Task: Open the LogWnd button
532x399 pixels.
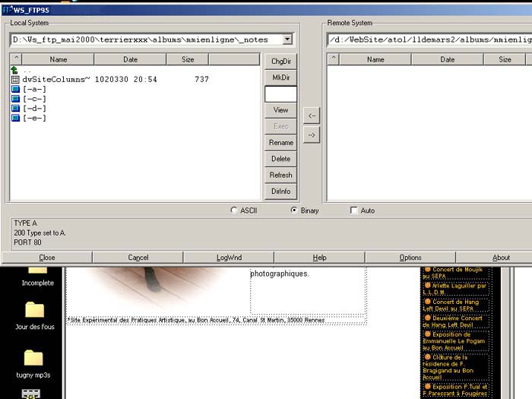Action: point(229,258)
